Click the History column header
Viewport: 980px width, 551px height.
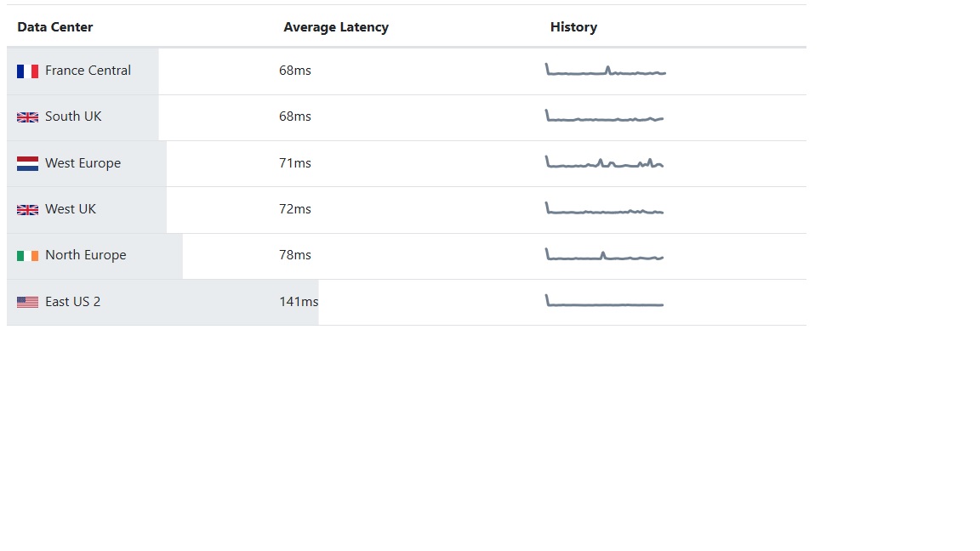(x=573, y=27)
